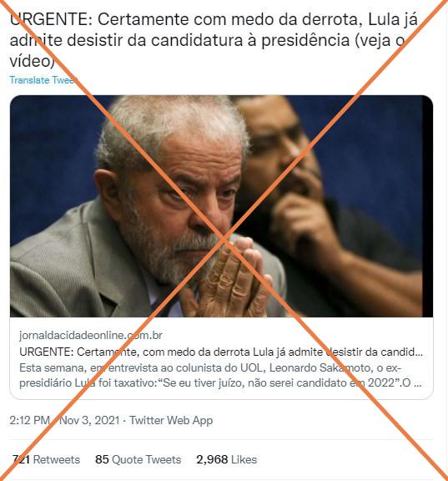This screenshot has width=448, height=481.
Task: Click the 2:12 PM timestamp
Action: (x=29, y=420)
